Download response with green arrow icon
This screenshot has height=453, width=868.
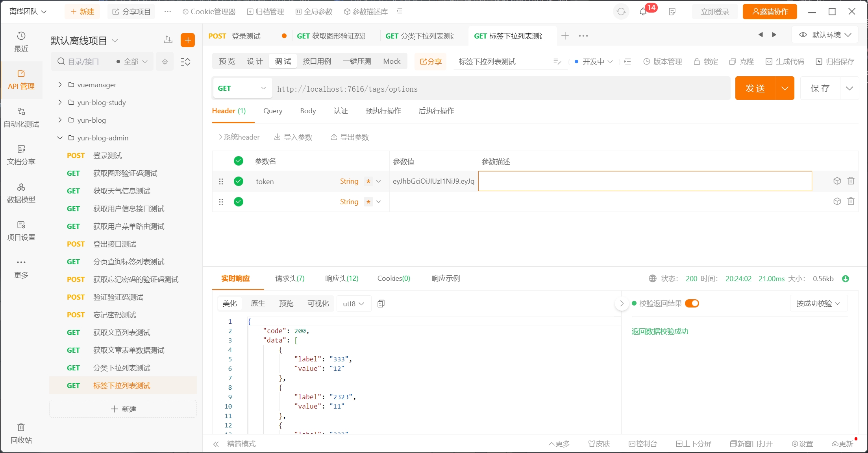pos(845,279)
